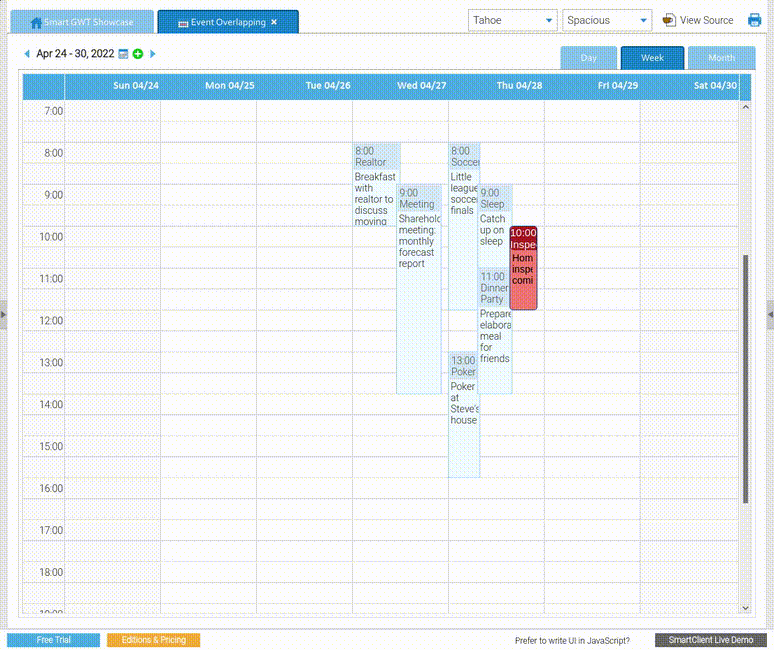Click 'Prefer to write UI in JavaScript?' text

572,641
